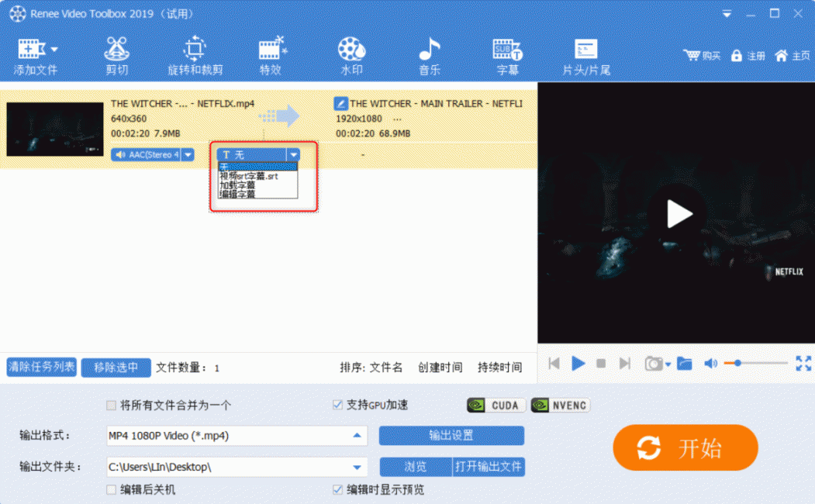The width and height of the screenshot is (815, 504).
Task: Select 编辑字幕 in subtitle list
Action: [257, 194]
